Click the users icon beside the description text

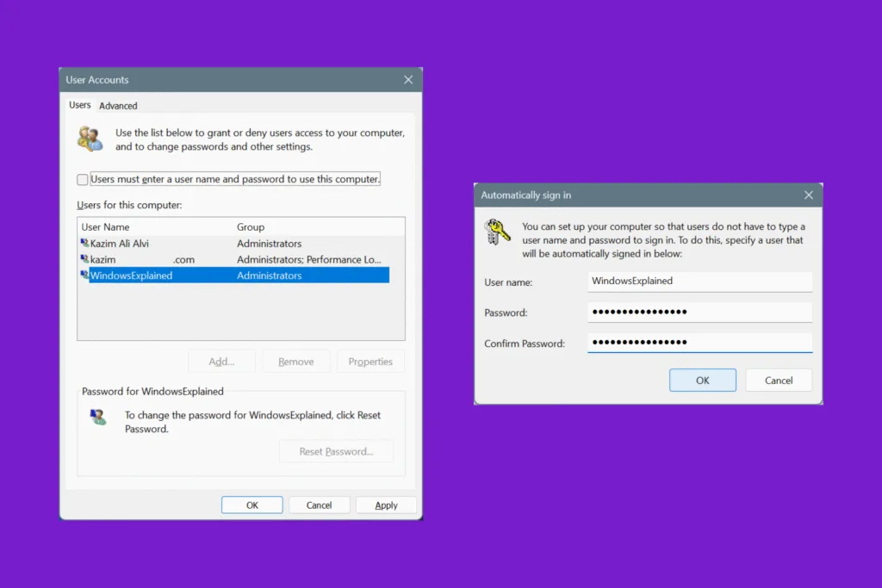(90, 139)
